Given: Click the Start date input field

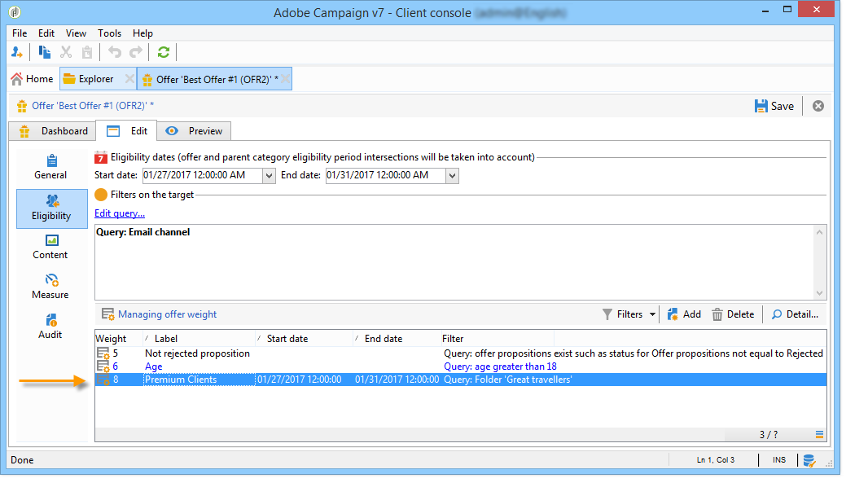Looking at the screenshot, I should (x=202, y=175).
